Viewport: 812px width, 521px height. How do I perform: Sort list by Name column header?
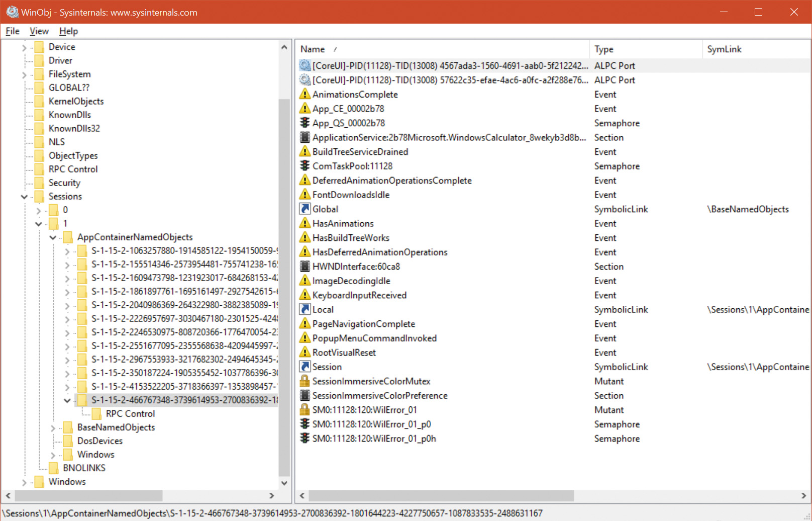coord(313,49)
